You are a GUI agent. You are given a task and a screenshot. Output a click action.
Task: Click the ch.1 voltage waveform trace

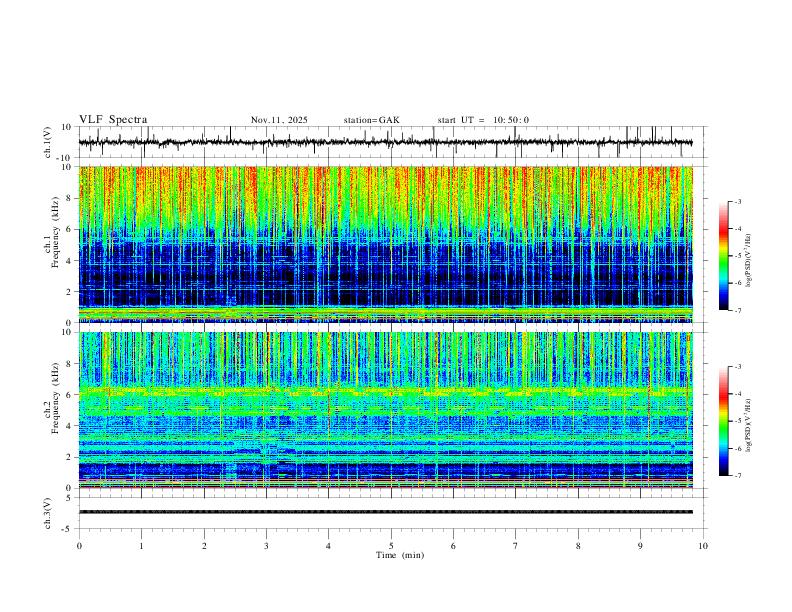tap(385, 142)
